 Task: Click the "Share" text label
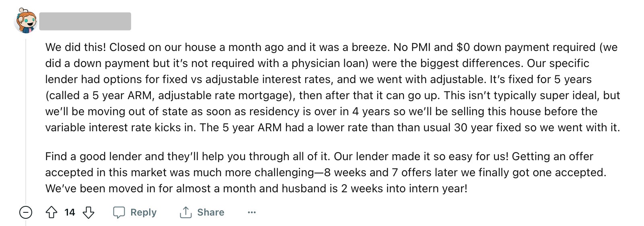click(210, 212)
